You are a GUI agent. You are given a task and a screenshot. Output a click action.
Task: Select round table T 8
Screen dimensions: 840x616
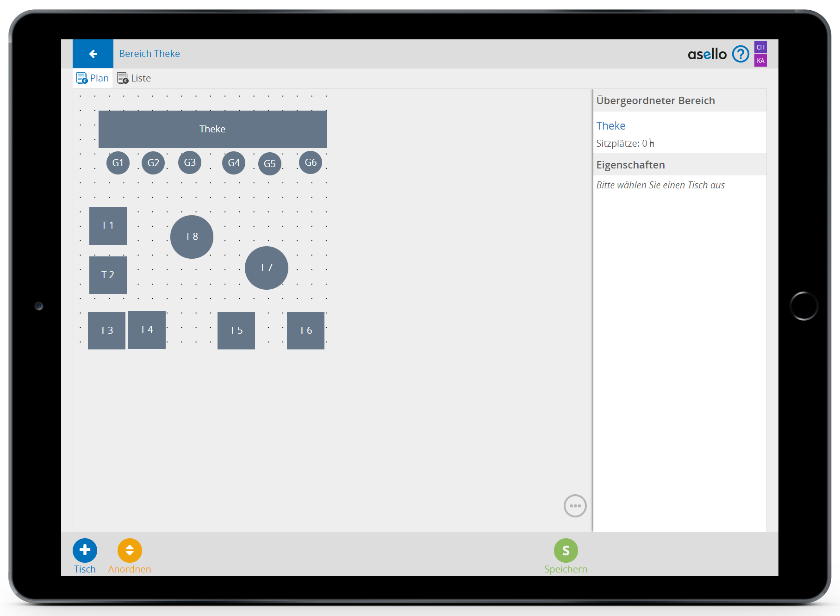tap(192, 236)
